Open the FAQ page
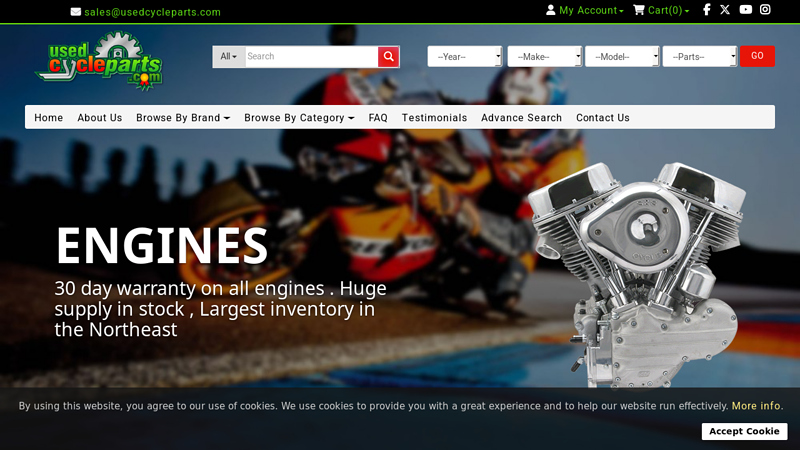This screenshot has width=800, height=450. (378, 118)
